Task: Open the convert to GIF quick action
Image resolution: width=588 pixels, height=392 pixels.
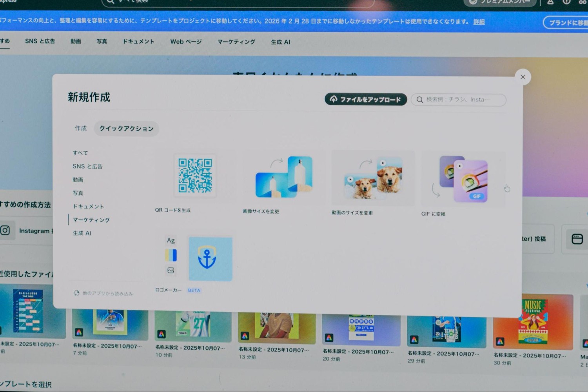Action: [464, 180]
